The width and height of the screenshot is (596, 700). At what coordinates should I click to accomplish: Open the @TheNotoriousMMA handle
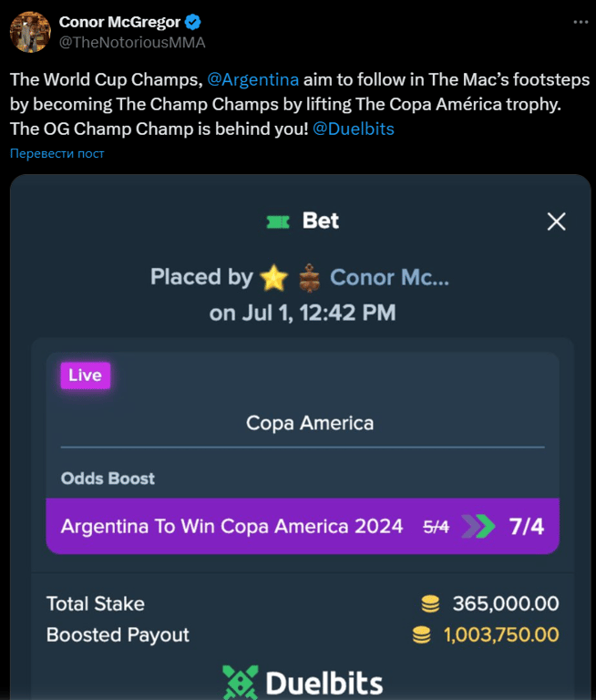click(132, 42)
